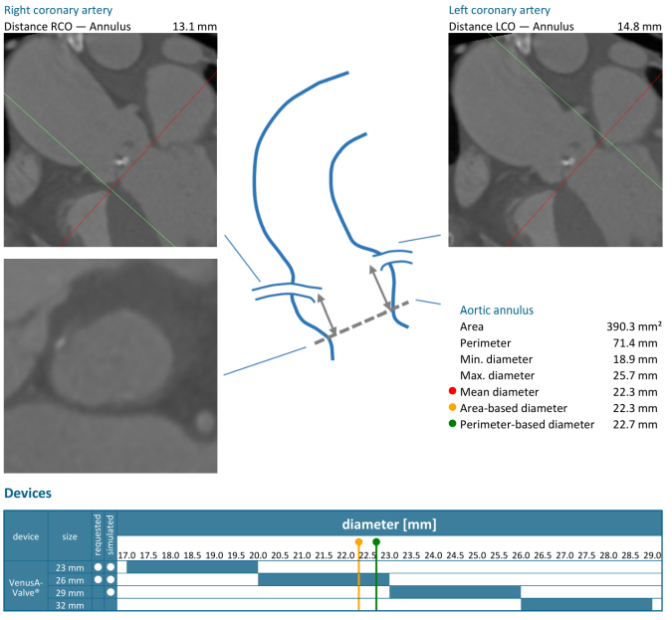Click the orange Area-based diameter legend dot

click(451, 408)
